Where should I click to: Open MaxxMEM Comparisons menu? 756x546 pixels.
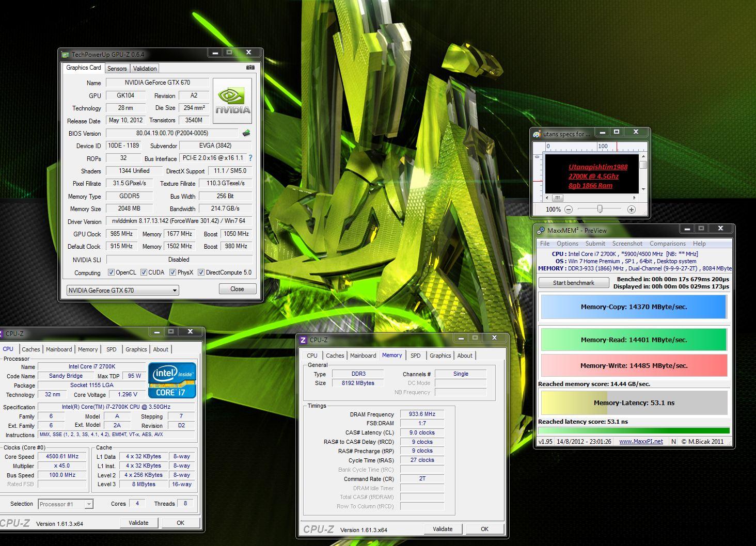(x=668, y=244)
